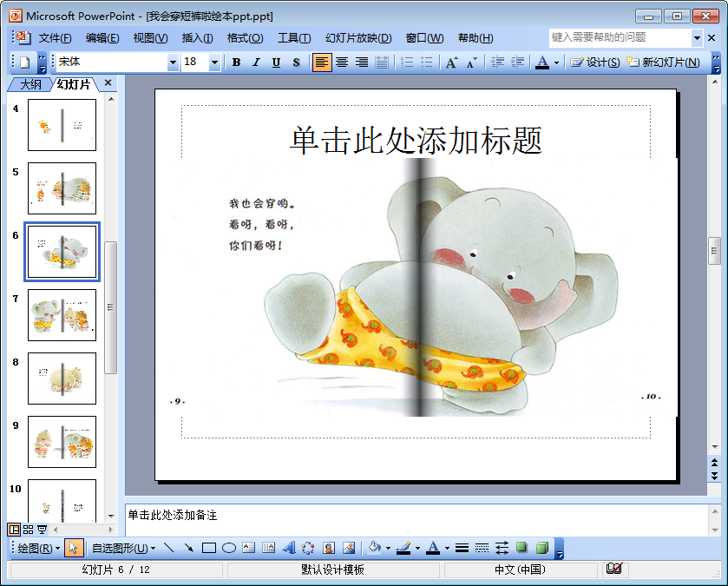Toggle italic formatting
Screen dimensions: 728x586
pyautogui.click(x=256, y=63)
